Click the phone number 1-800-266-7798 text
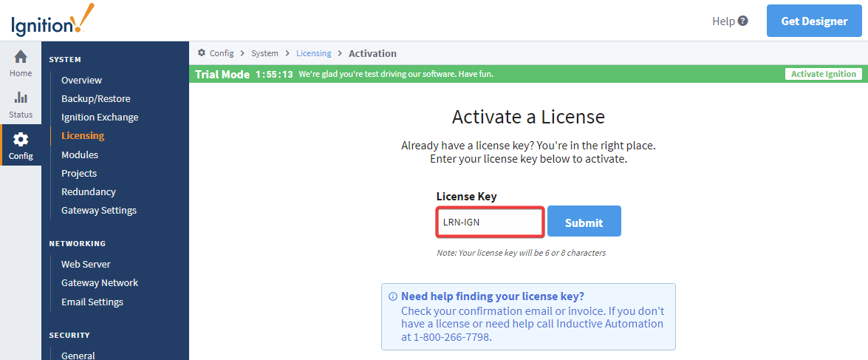Image resolution: width=868 pixels, height=360 pixels. 451,337
